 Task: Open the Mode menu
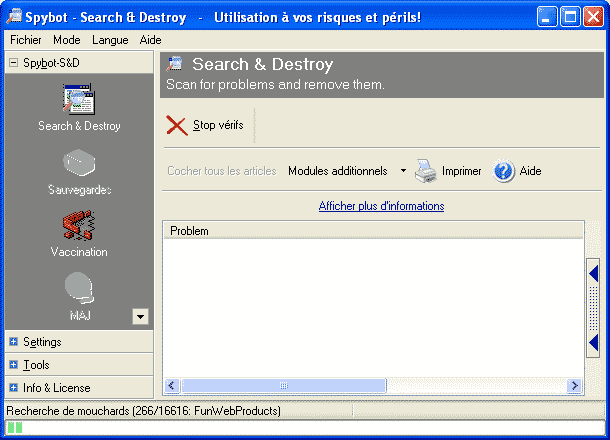pos(67,40)
